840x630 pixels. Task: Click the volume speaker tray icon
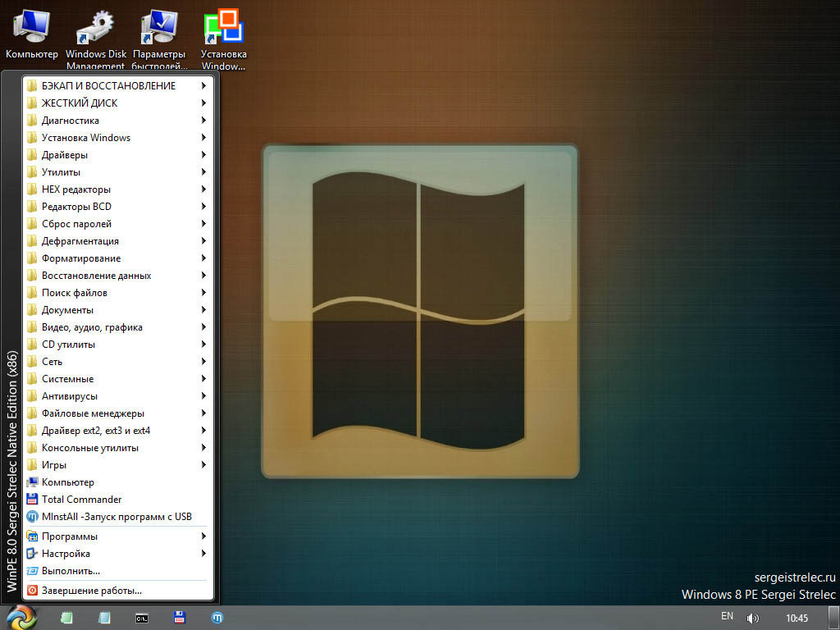(753, 619)
